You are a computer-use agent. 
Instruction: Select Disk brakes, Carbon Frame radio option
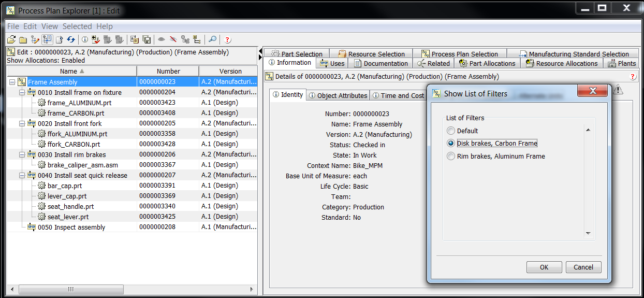tap(451, 144)
